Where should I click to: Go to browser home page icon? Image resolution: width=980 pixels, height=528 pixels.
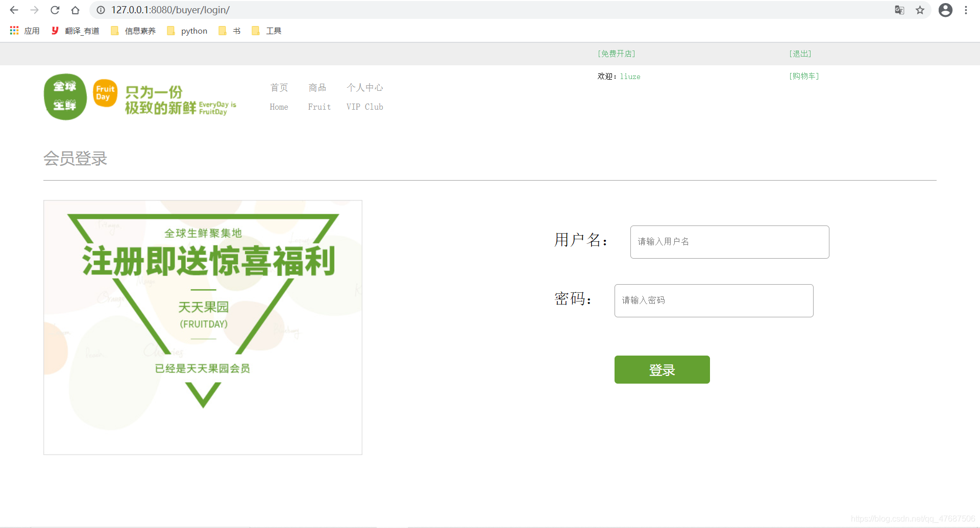point(75,10)
